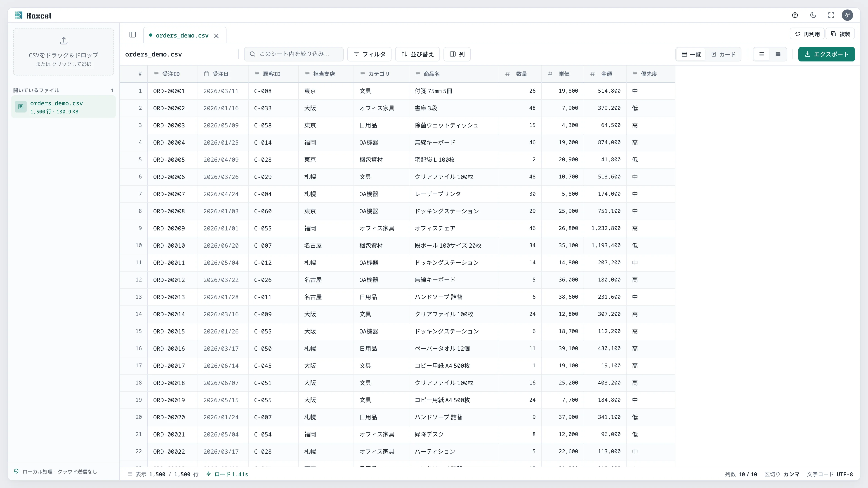868x488 pixels.
Task: Open the 列 columns menu
Action: [457, 54]
